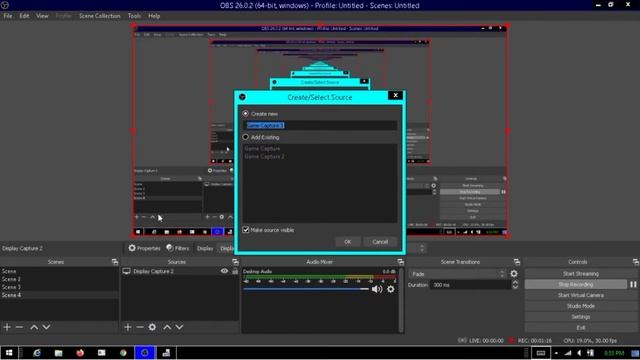The width and height of the screenshot is (640, 360).
Task: Toggle lock on Display Capture 2
Action: [235, 271]
